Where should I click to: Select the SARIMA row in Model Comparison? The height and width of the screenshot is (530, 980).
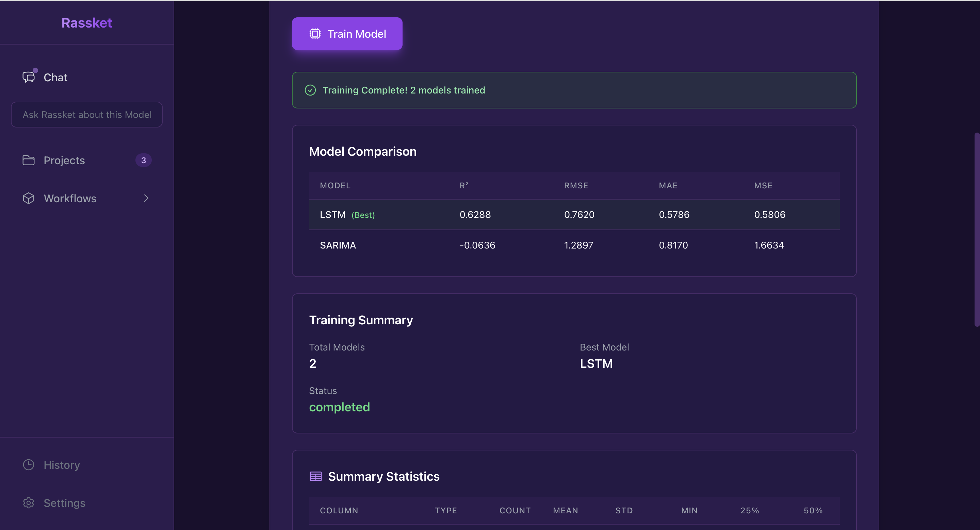click(x=494, y=245)
